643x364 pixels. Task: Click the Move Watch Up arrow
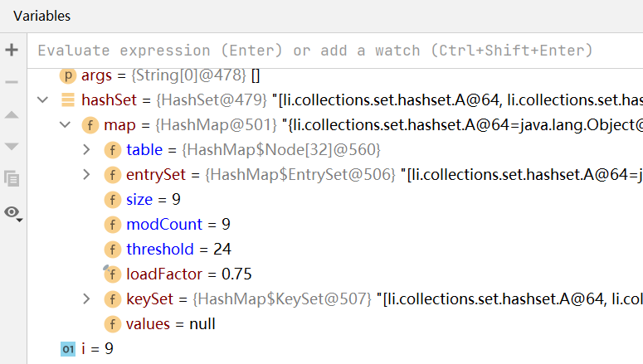pyautogui.click(x=12, y=114)
